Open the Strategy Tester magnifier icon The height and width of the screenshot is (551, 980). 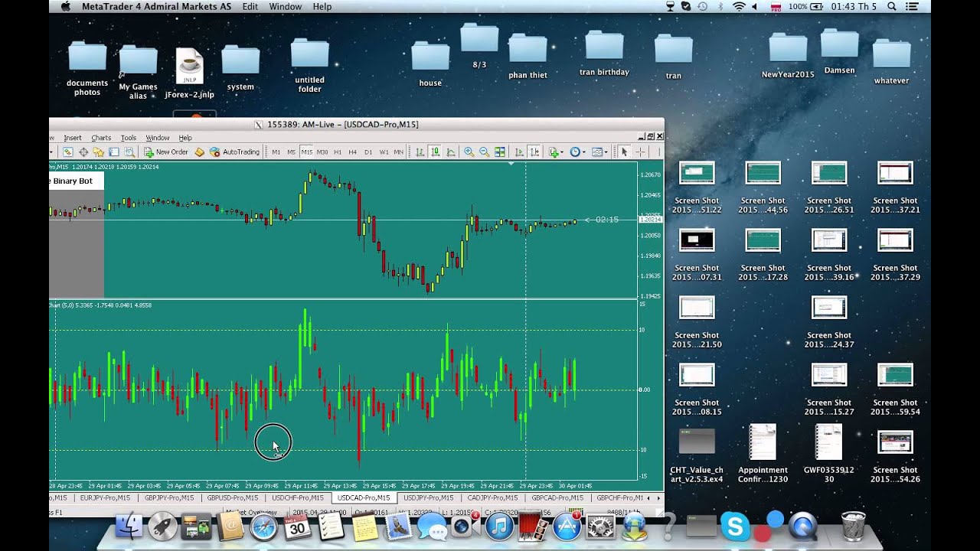click(x=129, y=152)
